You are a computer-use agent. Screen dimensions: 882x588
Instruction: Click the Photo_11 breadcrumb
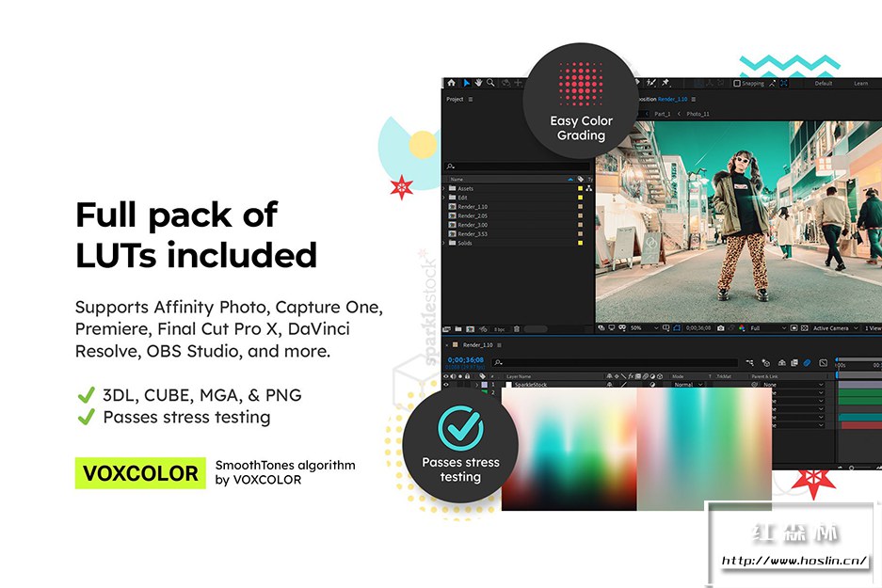pos(698,114)
